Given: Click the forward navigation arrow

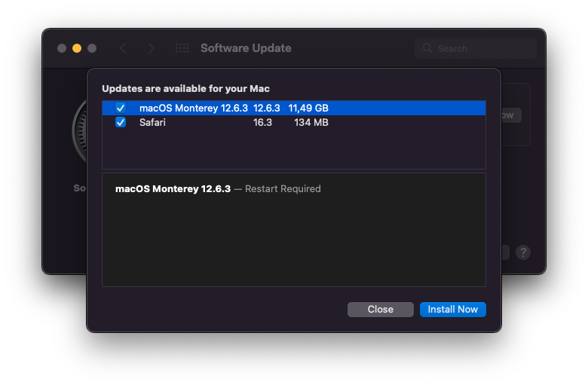Looking at the screenshot, I should 152,48.
